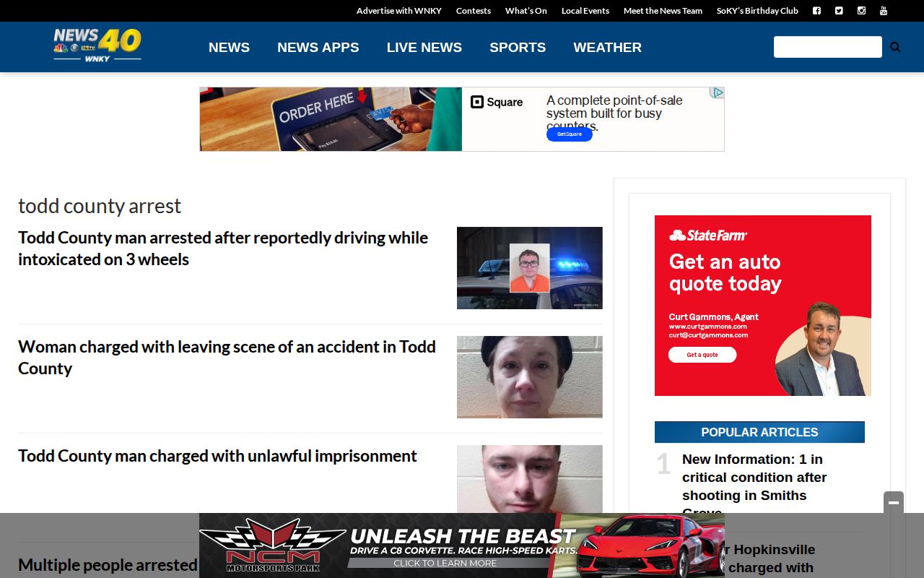
Task: Visit the What's On link
Action: [526, 11]
